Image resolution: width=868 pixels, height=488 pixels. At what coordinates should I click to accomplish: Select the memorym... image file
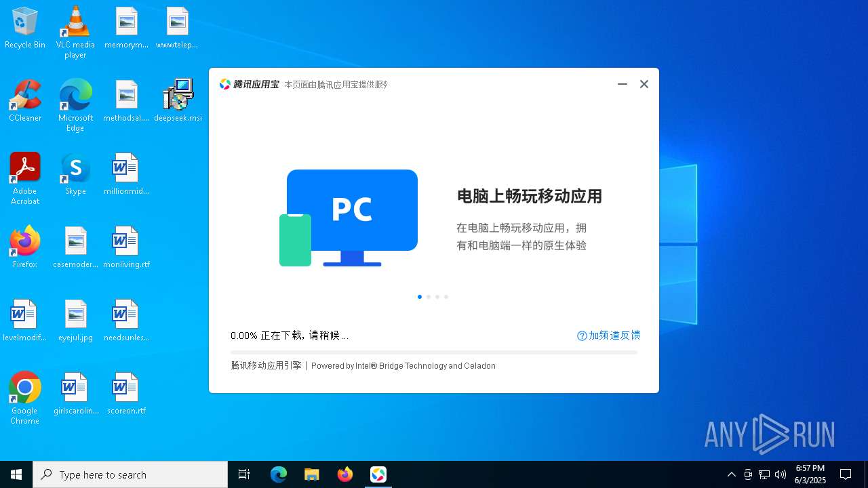pos(126,28)
